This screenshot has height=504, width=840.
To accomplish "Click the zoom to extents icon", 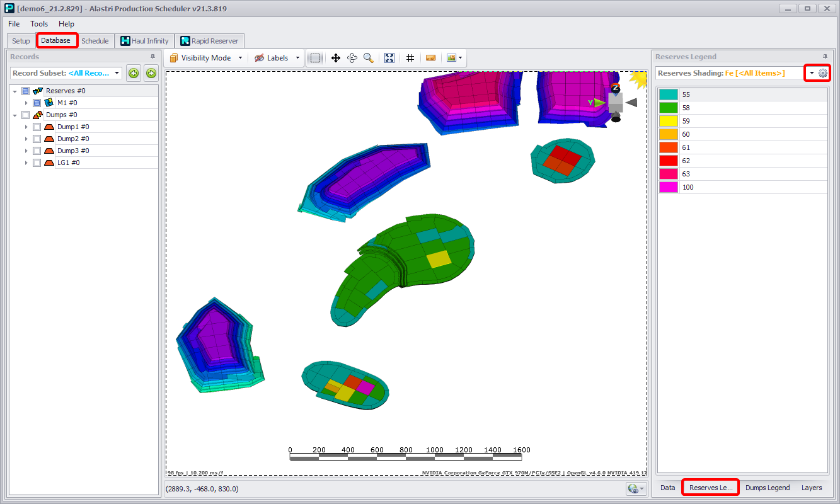I will [389, 58].
